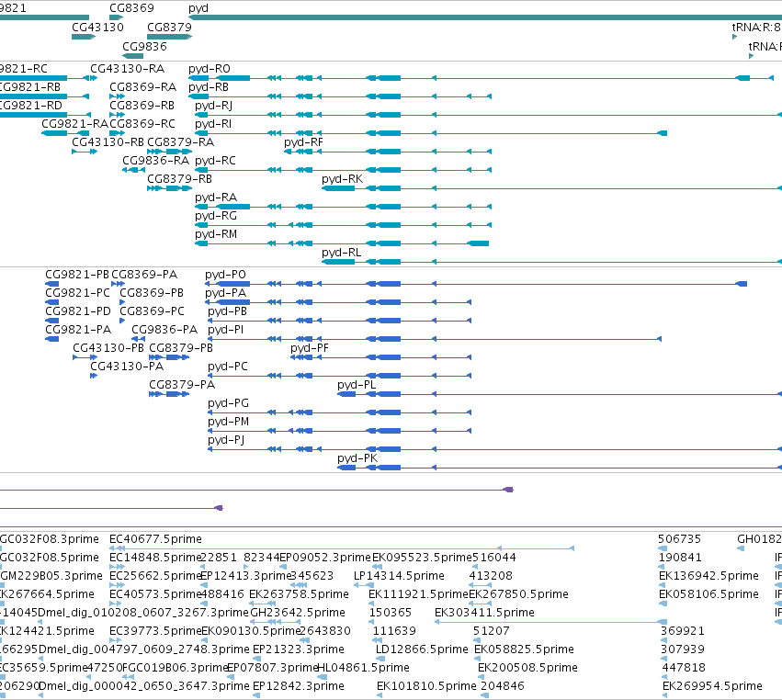Select the CG9821-PB protein label
Image resolution: width=782 pixels, height=700 pixels.
coord(77,276)
